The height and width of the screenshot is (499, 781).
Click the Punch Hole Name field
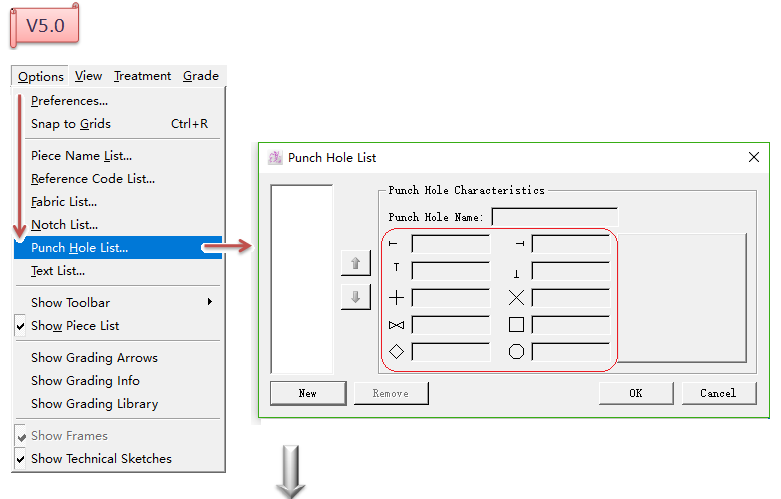click(x=554, y=217)
